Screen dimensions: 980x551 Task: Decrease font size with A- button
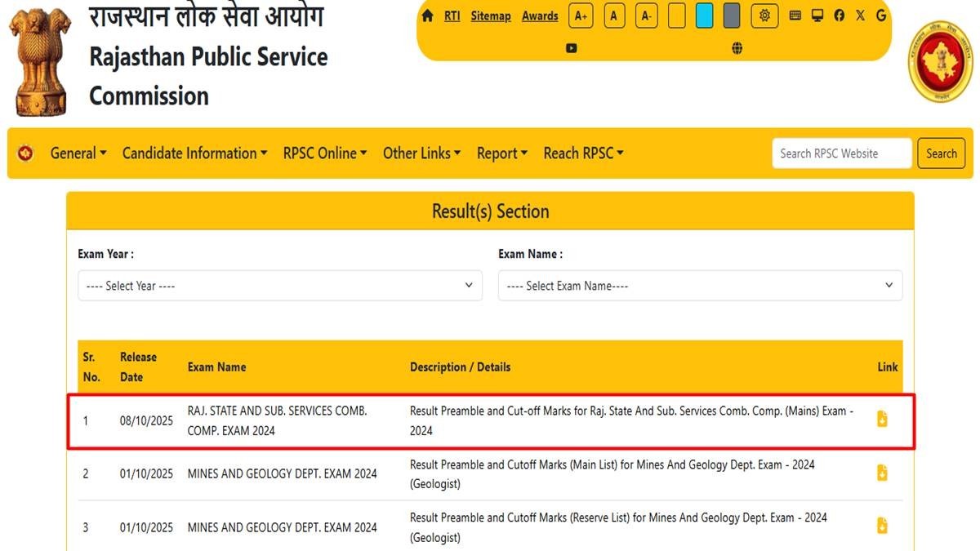[x=646, y=16]
